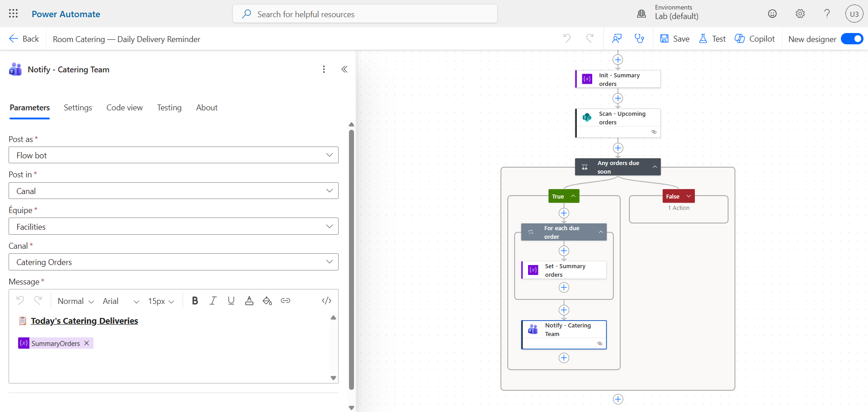Click the search for helpful resources box
The height and width of the screenshot is (412, 868).
click(x=365, y=14)
